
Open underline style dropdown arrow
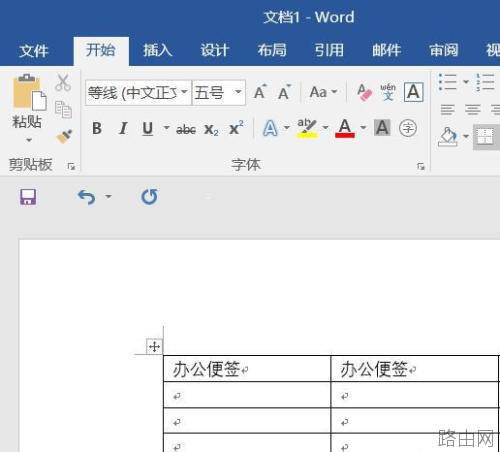pos(166,128)
